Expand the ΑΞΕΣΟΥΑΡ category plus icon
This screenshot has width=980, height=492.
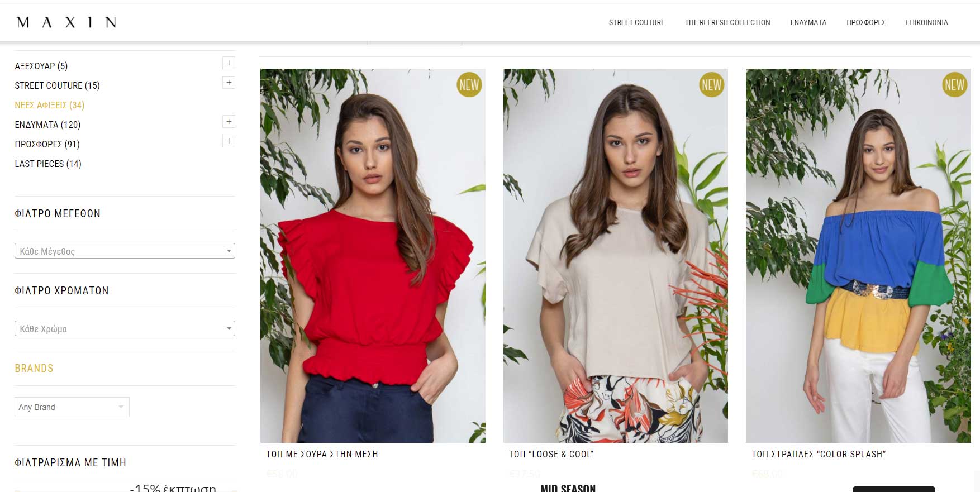click(x=229, y=63)
